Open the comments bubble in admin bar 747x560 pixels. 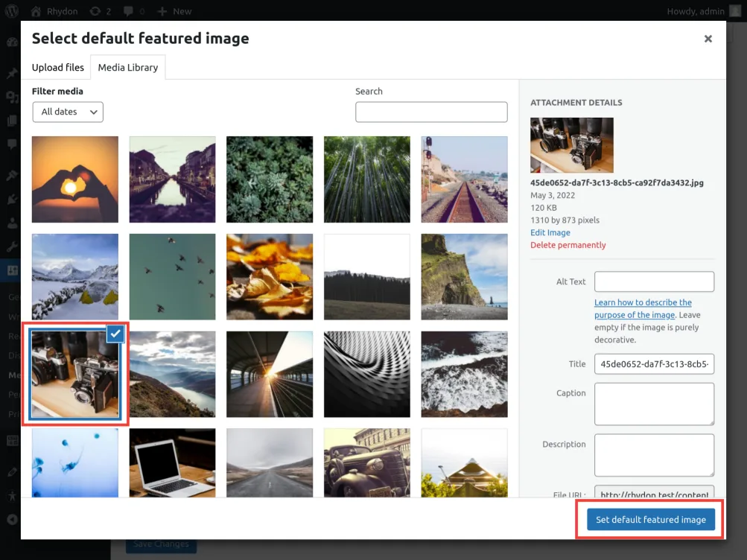point(134,11)
